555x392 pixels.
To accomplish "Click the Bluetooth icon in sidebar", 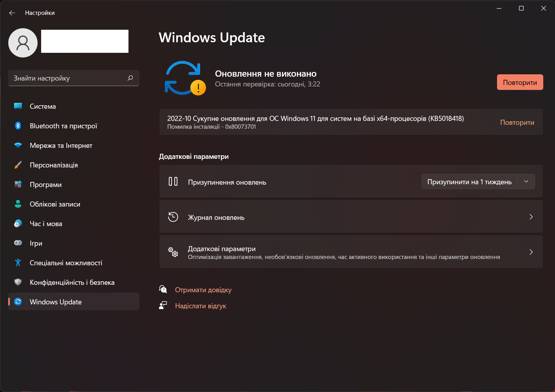I will pyautogui.click(x=18, y=126).
